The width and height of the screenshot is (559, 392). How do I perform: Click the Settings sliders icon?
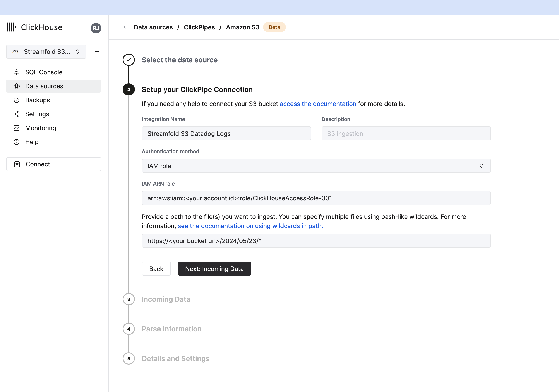pos(17,114)
